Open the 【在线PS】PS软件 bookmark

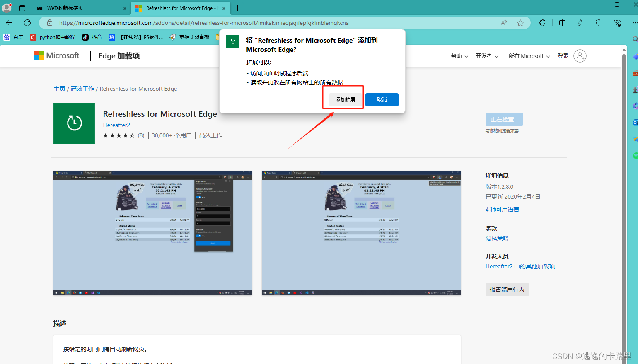tap(136, 37)
